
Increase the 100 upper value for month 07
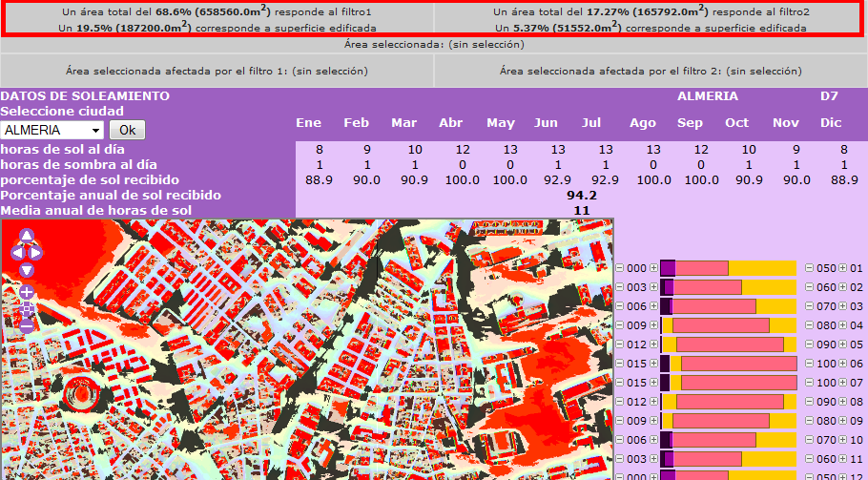[843, 383]
